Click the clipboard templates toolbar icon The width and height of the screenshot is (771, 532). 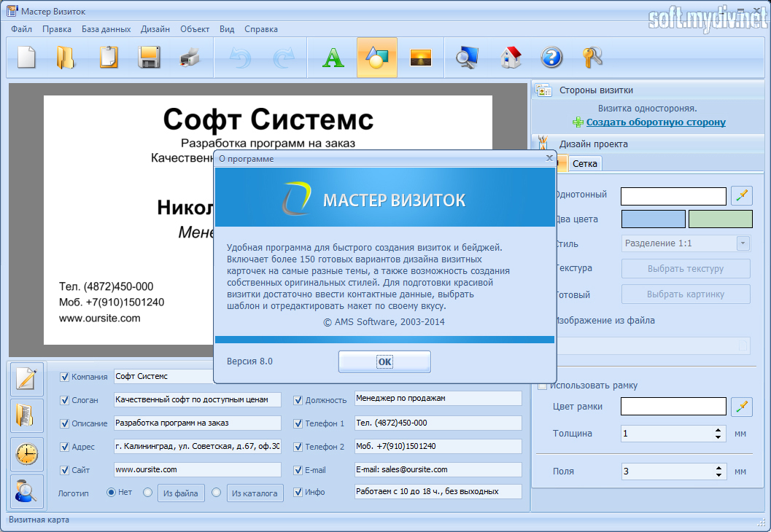[x=109, y=58]
